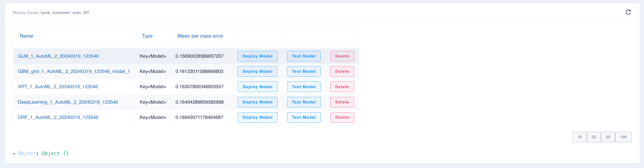
Task: Deploy the DRF_1_AutoML model
Action: point(257,117)
